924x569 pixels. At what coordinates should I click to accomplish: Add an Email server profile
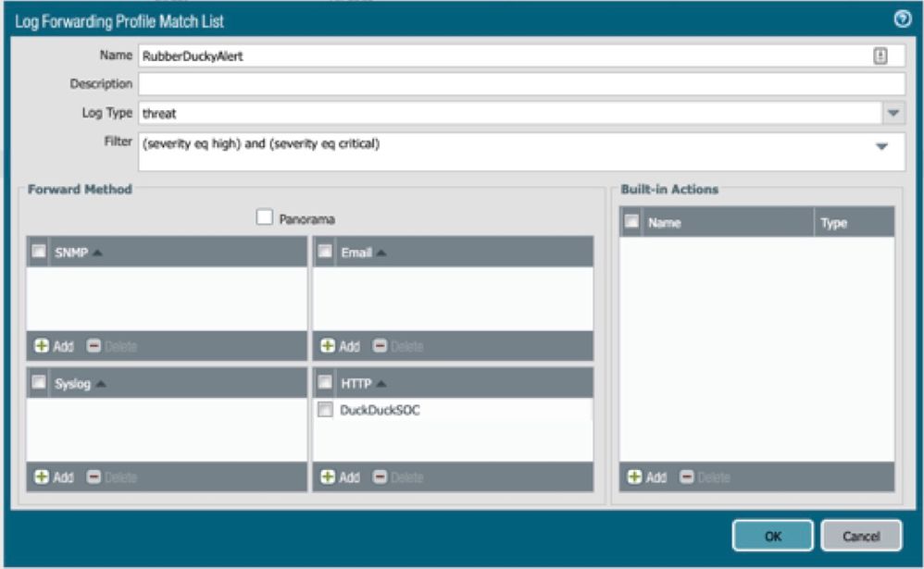pyautogui.click(x=340, y=346)
